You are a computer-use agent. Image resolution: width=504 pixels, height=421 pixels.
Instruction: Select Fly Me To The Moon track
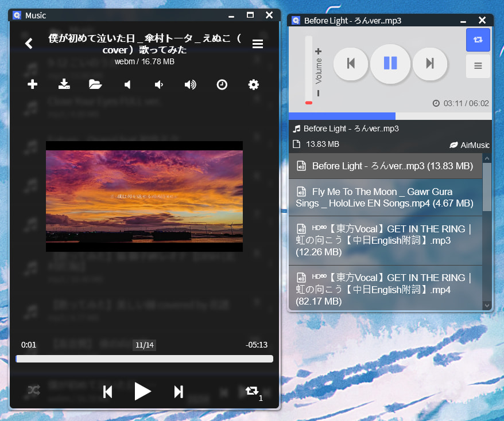(x=385, y=197)
